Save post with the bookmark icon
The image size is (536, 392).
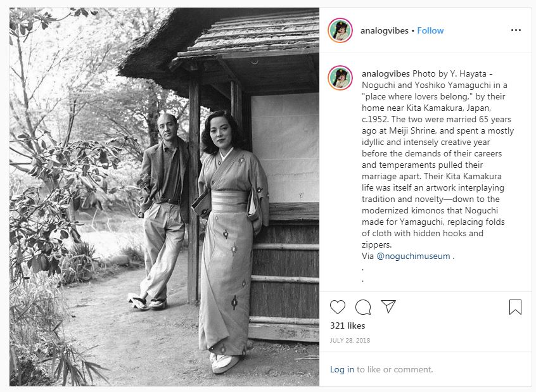tap(515, 307)
